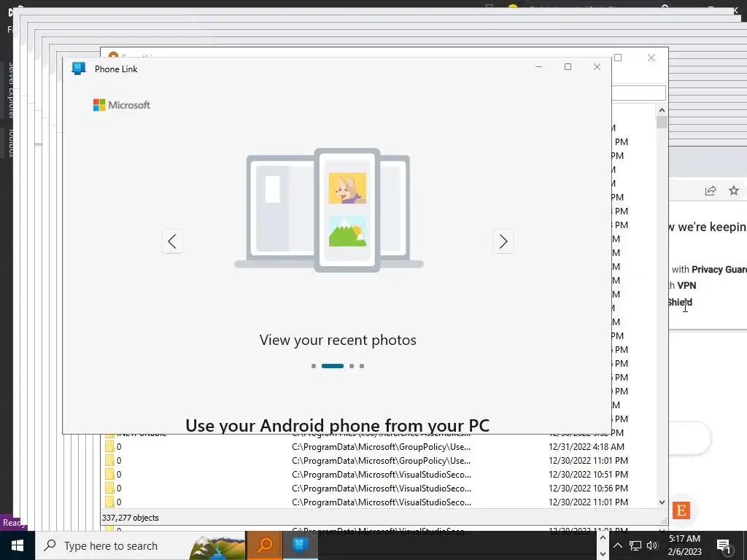This screenshot has height=560, width=747.
Task: Click the Phone Link app icon in title bar
Action: click(79, 69)
